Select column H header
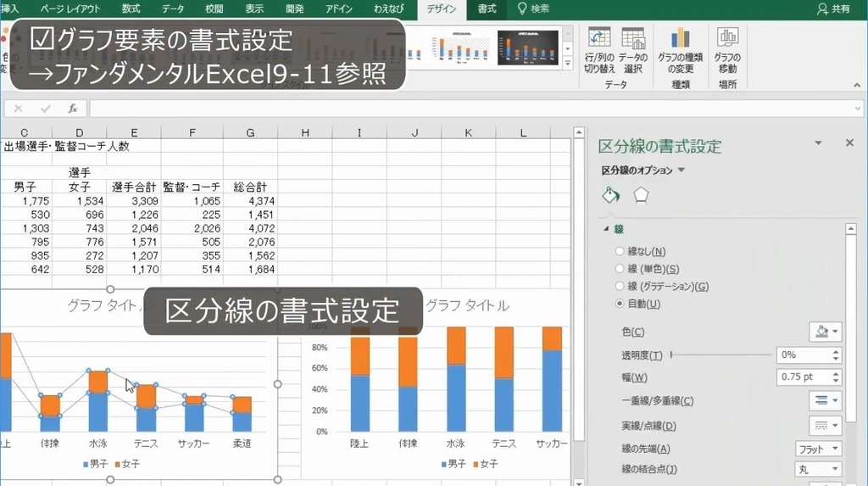Viewport: 868px width, 486px height. [x=305, y=132]
